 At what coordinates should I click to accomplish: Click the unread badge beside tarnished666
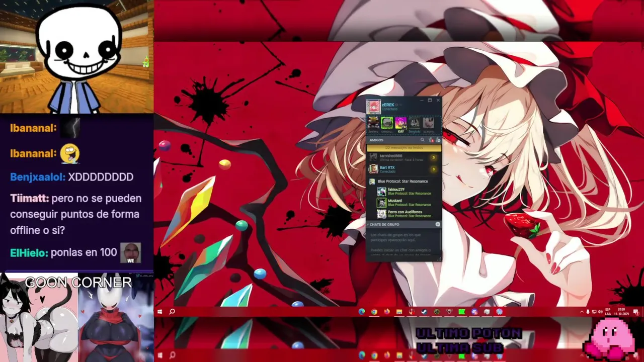click(433, 157)
